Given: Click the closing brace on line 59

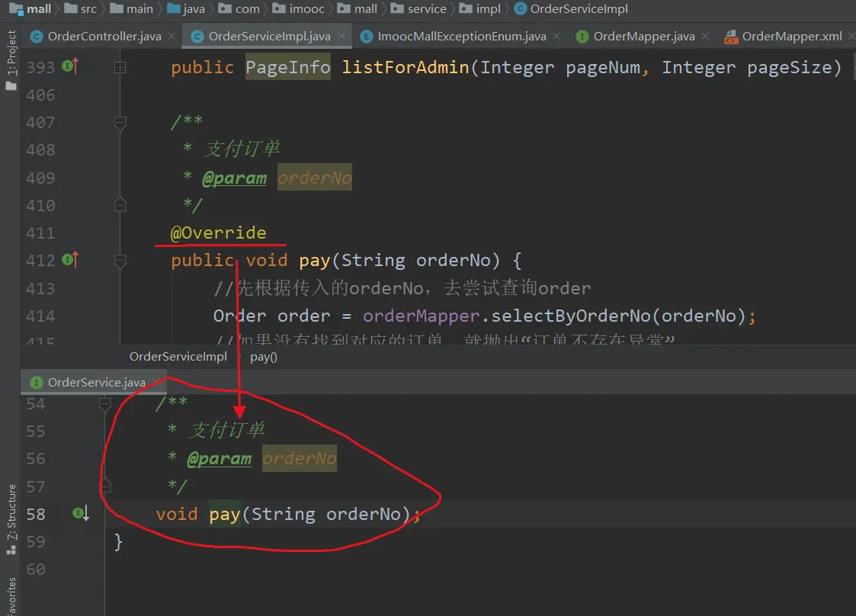Looking at the screenshot, I should coord(118,542).
